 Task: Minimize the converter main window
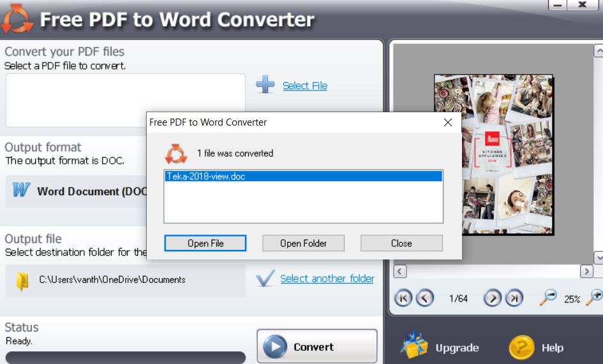coord(558,5)
